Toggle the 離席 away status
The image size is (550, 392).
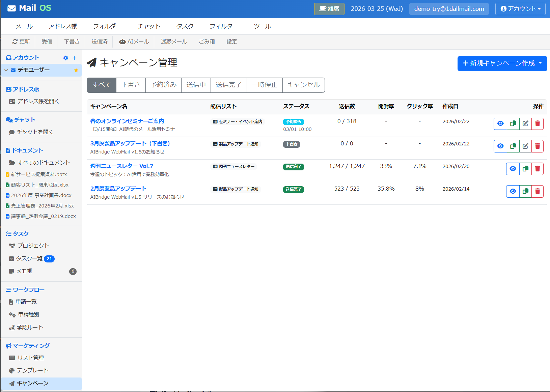(329, 9)
